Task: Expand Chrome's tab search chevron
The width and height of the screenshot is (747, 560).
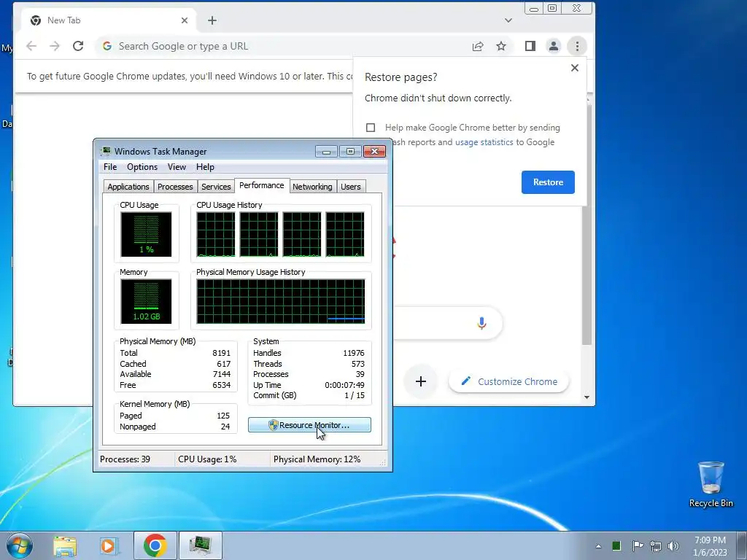Action: point(508,20)
